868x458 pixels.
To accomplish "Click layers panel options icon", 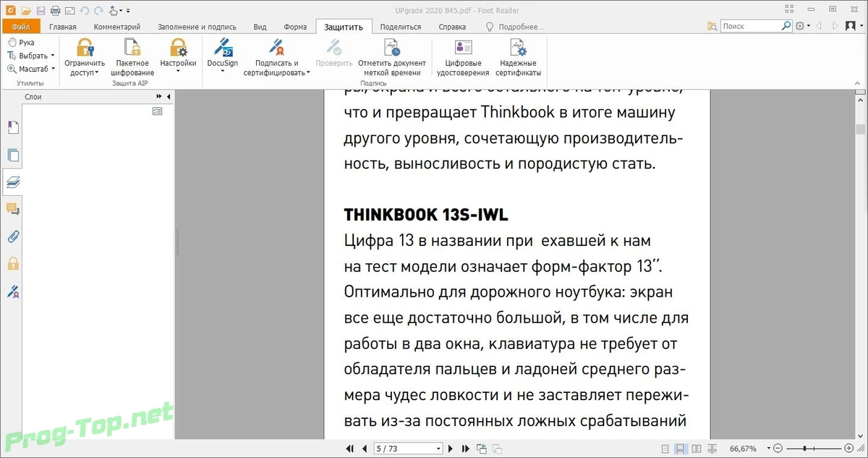I will click(158, 111).
